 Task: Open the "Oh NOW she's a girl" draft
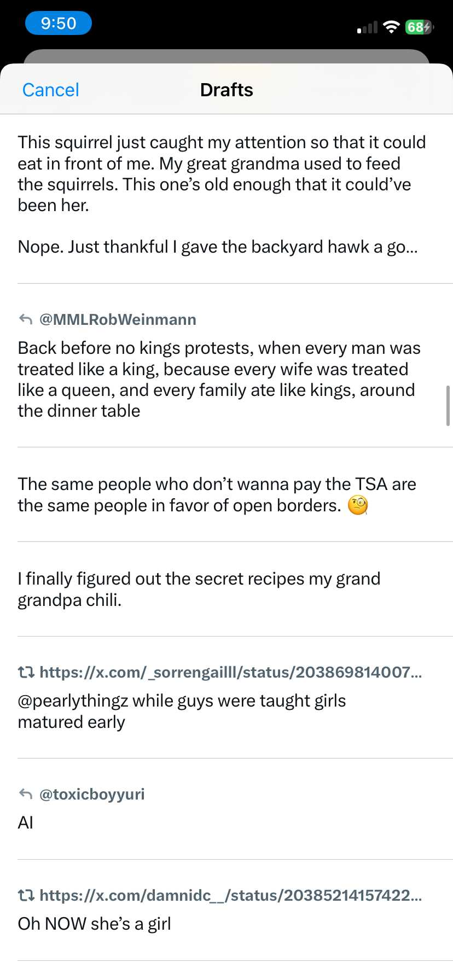coord(95,924)
